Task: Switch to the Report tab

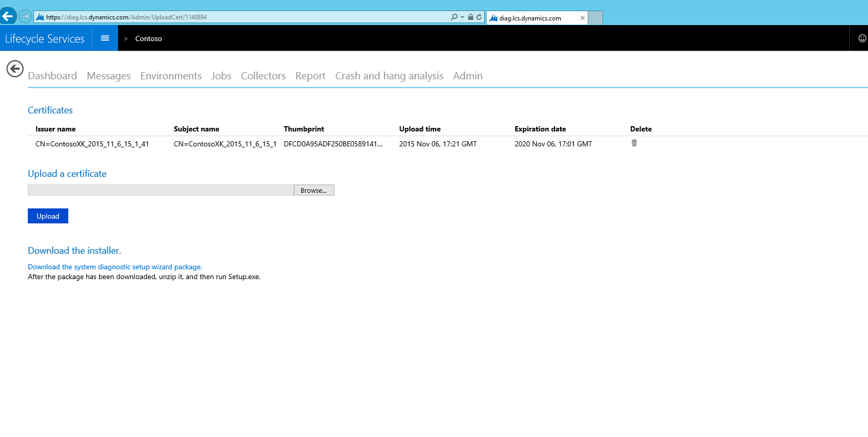Action: point(311,76)
